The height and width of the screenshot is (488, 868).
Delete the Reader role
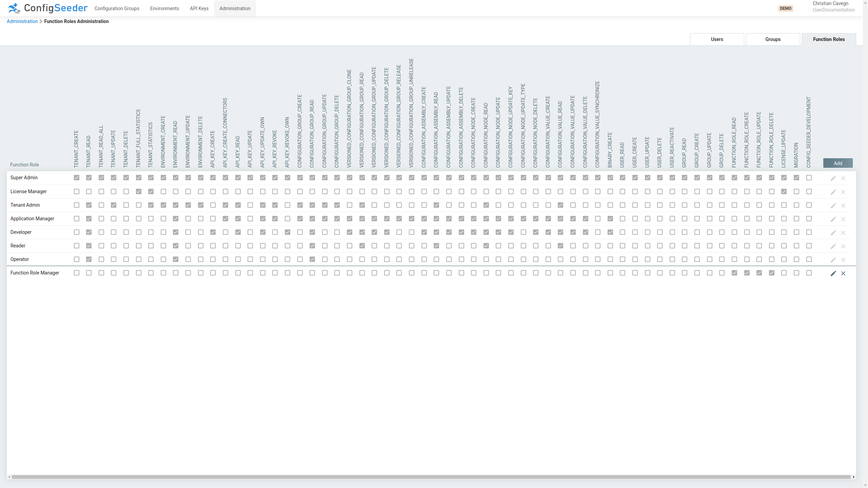click(843, 246)
